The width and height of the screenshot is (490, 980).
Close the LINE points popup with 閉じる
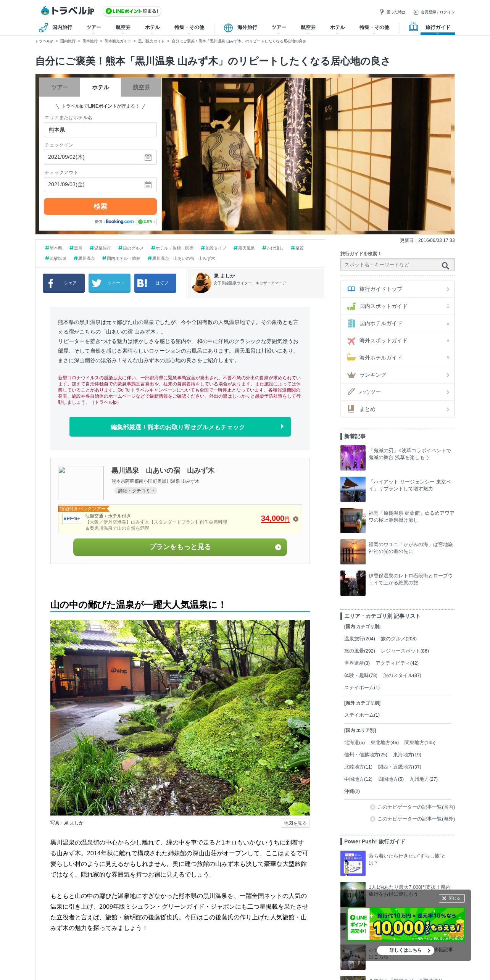coord(451,898)
